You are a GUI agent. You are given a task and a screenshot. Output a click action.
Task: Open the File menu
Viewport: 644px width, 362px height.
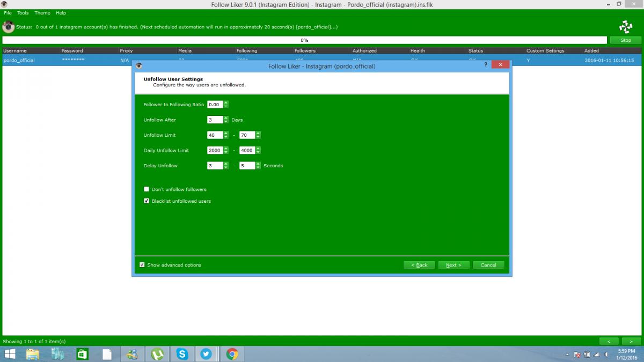(8, 13)
